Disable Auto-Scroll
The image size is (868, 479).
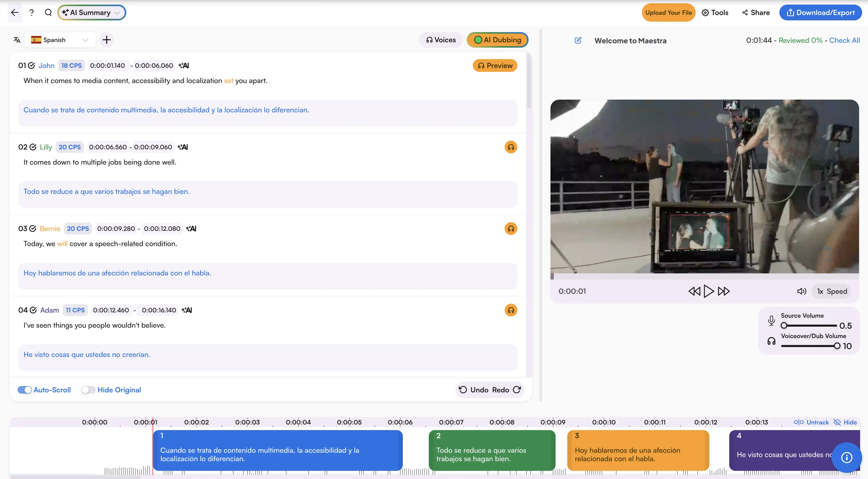pyautogui.click(x=24, y=390)
